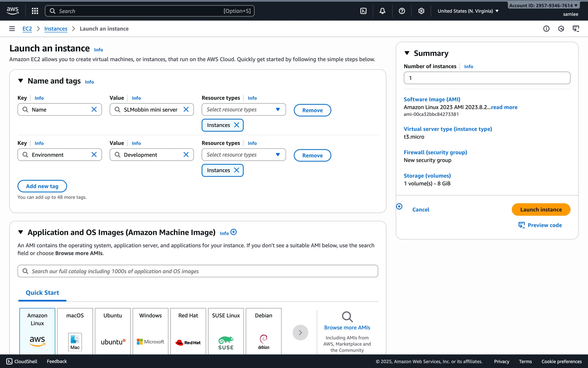Screen dimensions: 588x368
Task: Go to Instances in the breadcrumb
Action: pos(56,29)
